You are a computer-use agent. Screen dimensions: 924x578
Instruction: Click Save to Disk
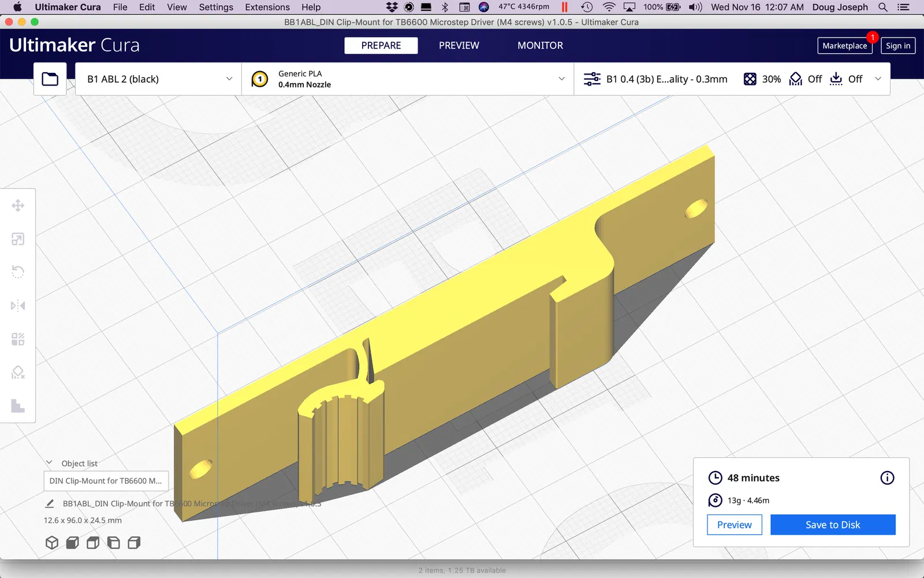point(833,525)
